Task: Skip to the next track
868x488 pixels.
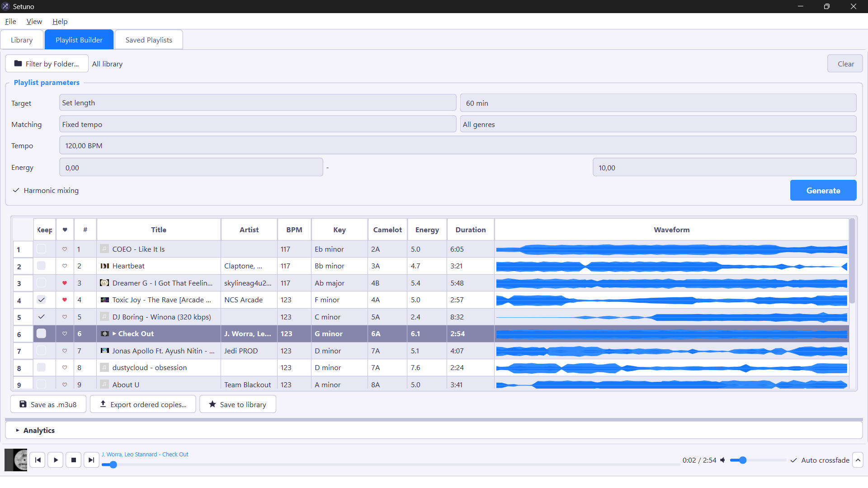Action: pyautogui.click(x=91, y=460)
